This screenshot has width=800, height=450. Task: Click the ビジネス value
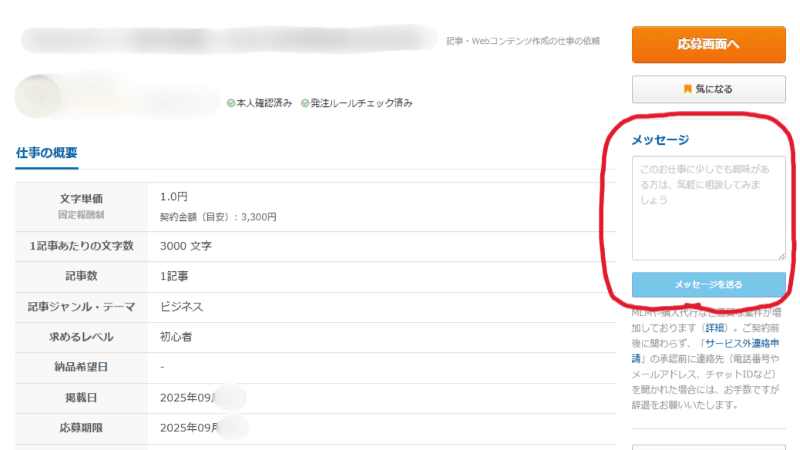182,307
